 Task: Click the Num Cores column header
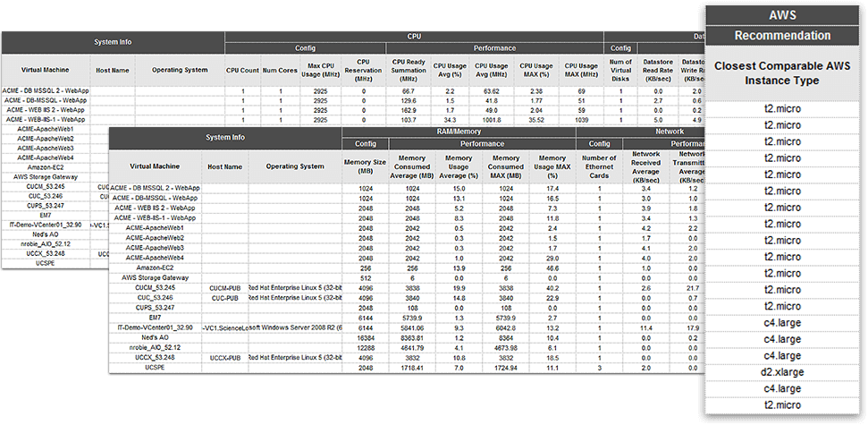pyautogui.click(x=281, y=71)
